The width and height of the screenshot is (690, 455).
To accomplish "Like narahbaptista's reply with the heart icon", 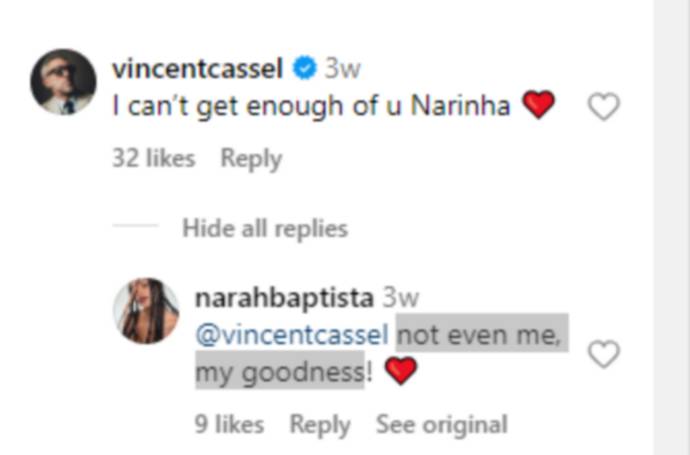I will (x=603, y=354).
